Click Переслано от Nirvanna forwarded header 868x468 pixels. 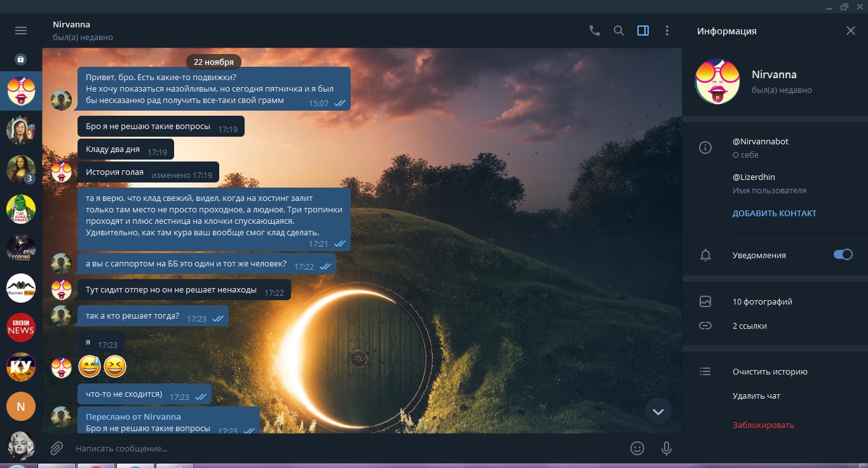(x=133, y=416)
